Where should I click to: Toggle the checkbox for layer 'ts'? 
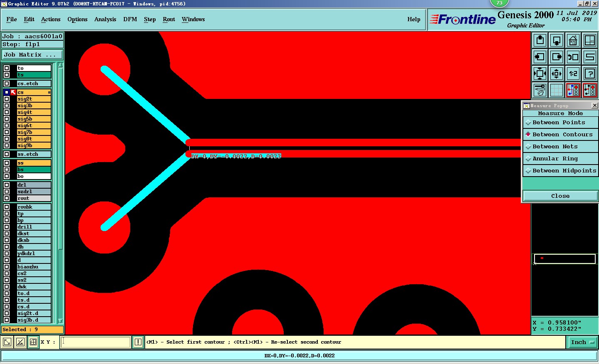tap(7, 75)
